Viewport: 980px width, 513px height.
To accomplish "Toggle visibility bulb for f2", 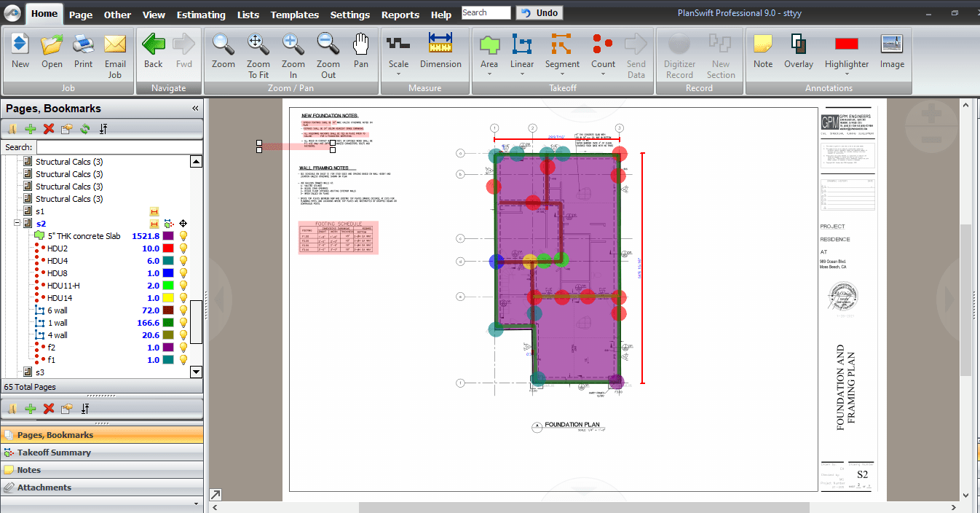I will coord(183,348).
